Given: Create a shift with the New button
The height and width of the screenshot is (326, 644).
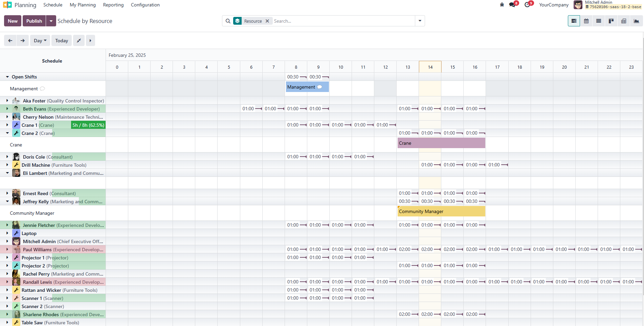Looking at the screenshot, I should pos(12,21).
